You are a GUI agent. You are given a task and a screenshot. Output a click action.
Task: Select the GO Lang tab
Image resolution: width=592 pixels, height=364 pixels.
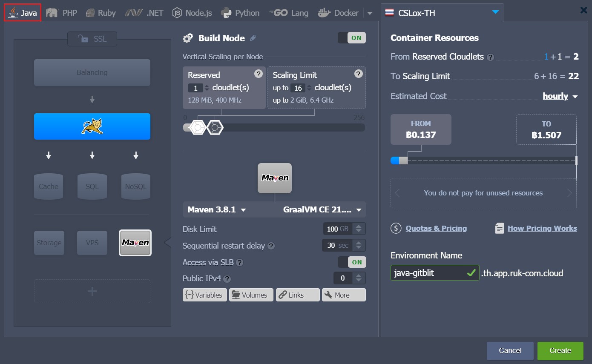click(x=288, y=13)
